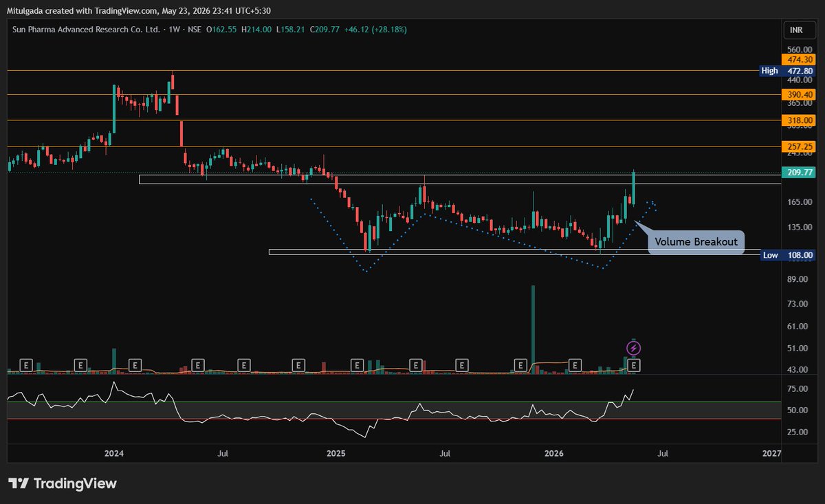The image size is (825, 504).
Task: Click the purple lightning bolt icon
Action: pyautogui.click(x=635, y=348)
